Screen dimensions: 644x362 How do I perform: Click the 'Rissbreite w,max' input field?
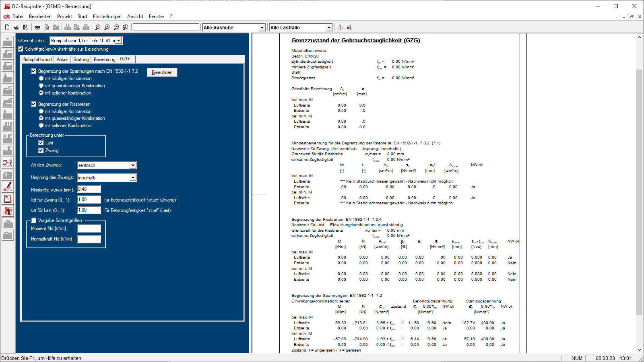point(89,189)
